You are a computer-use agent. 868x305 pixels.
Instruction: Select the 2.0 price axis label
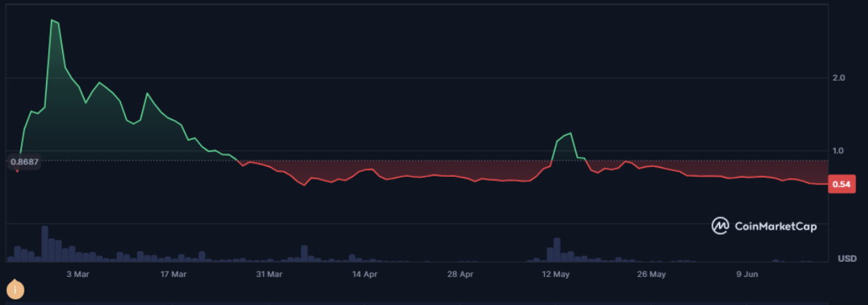coord(839,78)
